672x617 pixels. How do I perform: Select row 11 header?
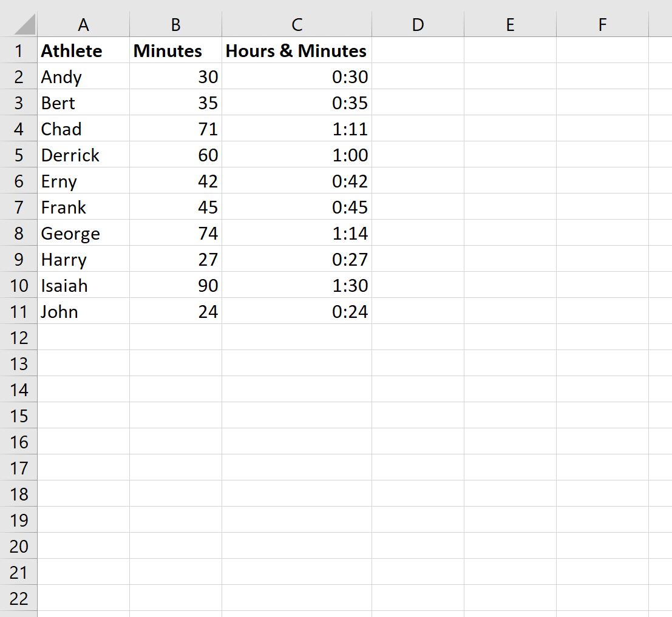point(18,311)
